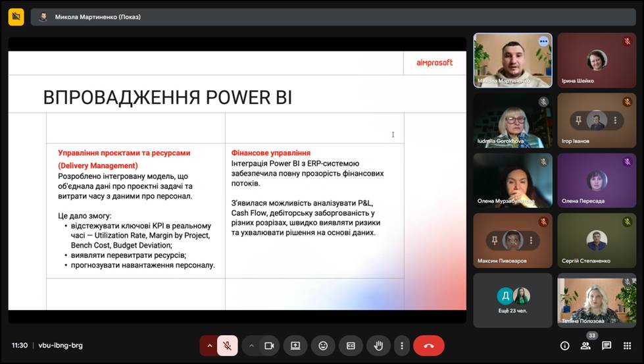Unmute the microphone

(x=227, y=346)
